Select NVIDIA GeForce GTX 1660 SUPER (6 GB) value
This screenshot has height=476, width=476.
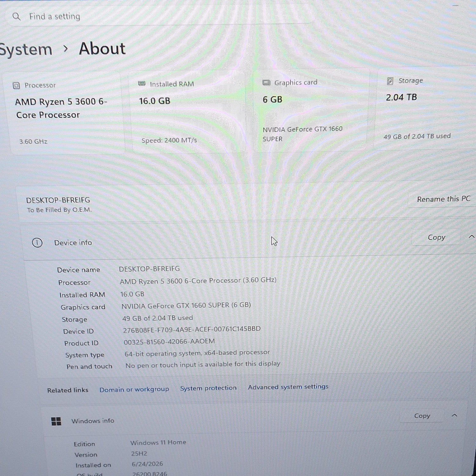pos(186,305)
